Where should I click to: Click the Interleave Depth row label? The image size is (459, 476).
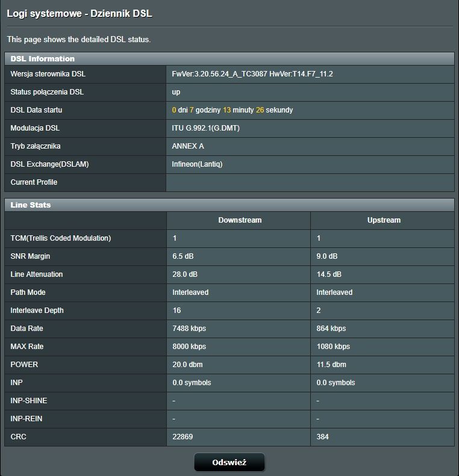37,311
